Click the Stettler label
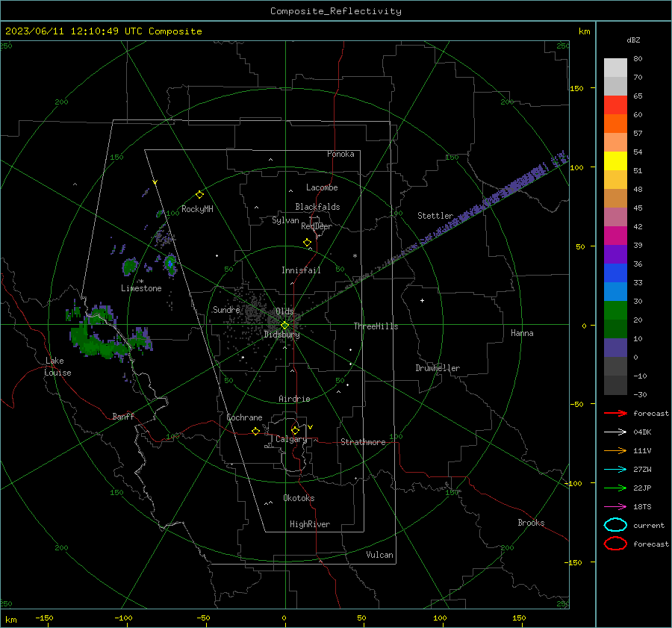 click(x=435, y=216)
